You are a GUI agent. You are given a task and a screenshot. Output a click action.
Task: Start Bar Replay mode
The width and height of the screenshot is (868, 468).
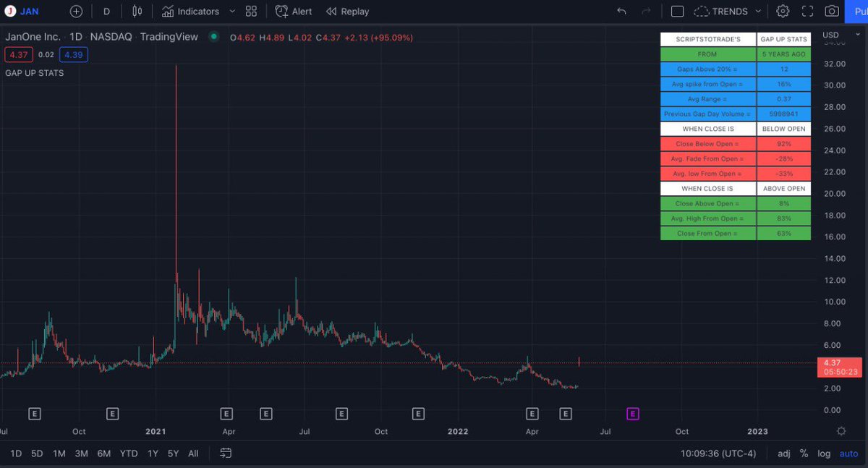347,12
